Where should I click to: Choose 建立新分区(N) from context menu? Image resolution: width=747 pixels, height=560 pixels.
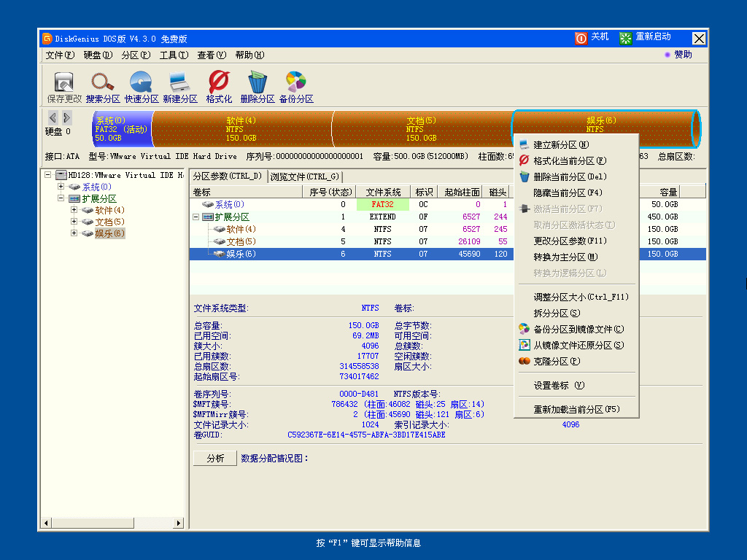point(576,145)
